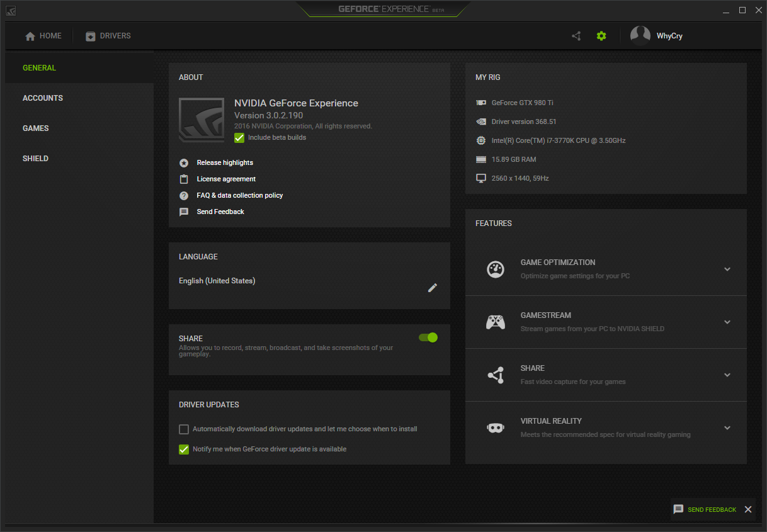This screenshot has height=532, width=767.
Task: Click the GeForce GTX 980 Ti GPU icon
Action: [481, 103]
